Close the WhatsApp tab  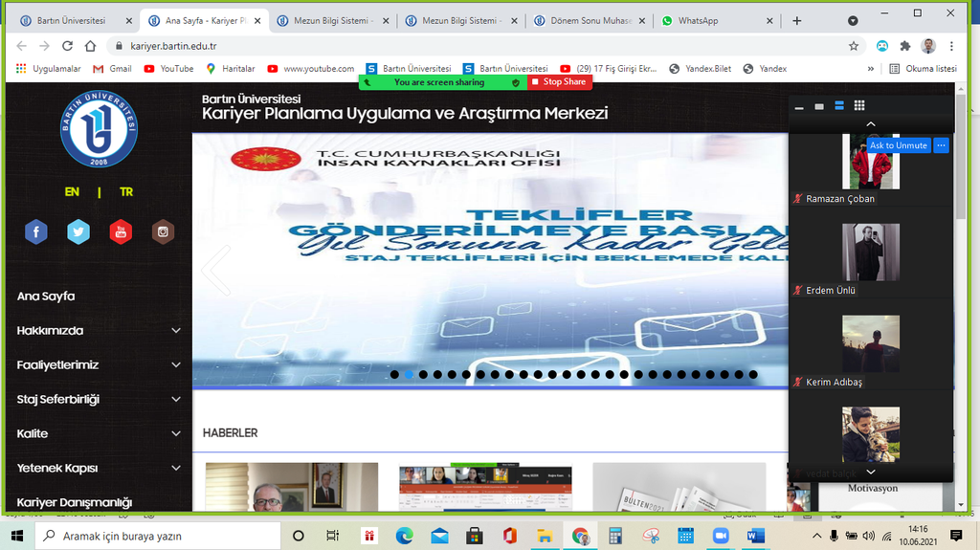(769, 21)
